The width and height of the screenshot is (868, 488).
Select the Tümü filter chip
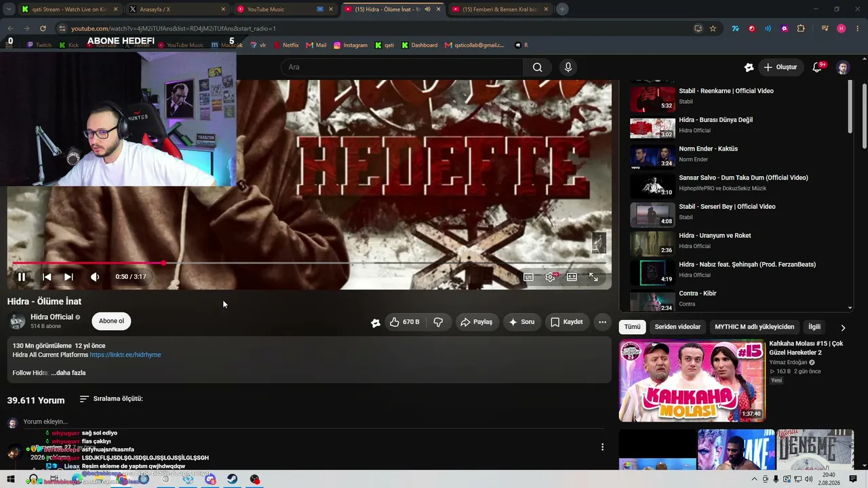632,327
